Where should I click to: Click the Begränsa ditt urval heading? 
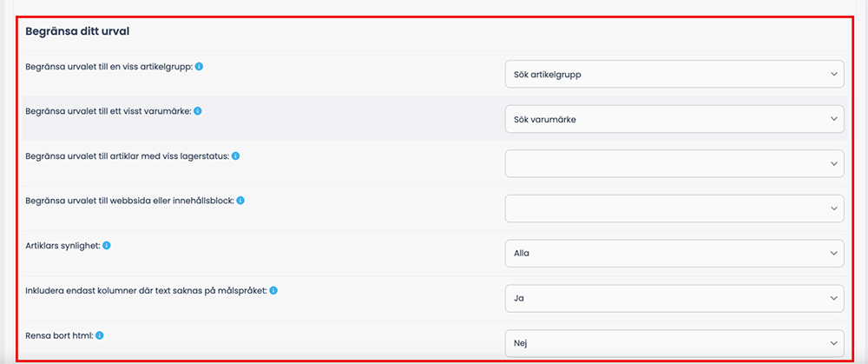77,31
